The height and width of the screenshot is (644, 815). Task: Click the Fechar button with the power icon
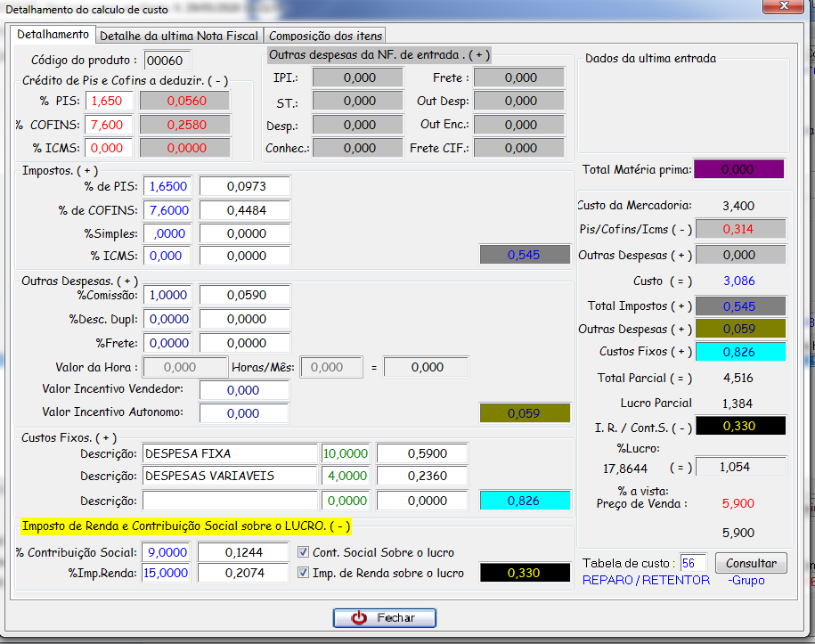(x=385, y=617)
